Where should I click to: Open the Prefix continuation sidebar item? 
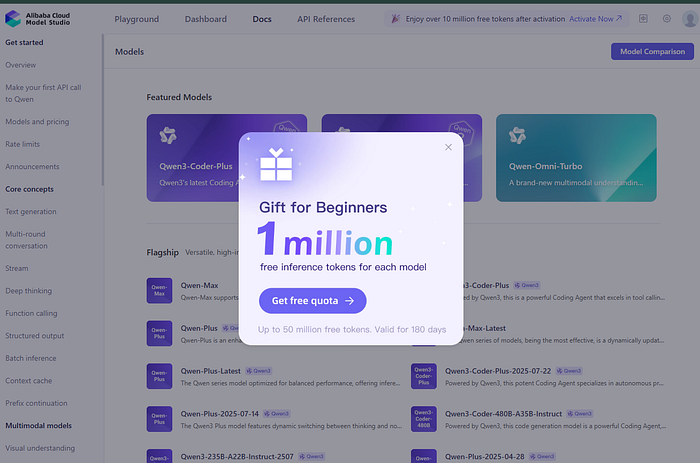point(36,403)
